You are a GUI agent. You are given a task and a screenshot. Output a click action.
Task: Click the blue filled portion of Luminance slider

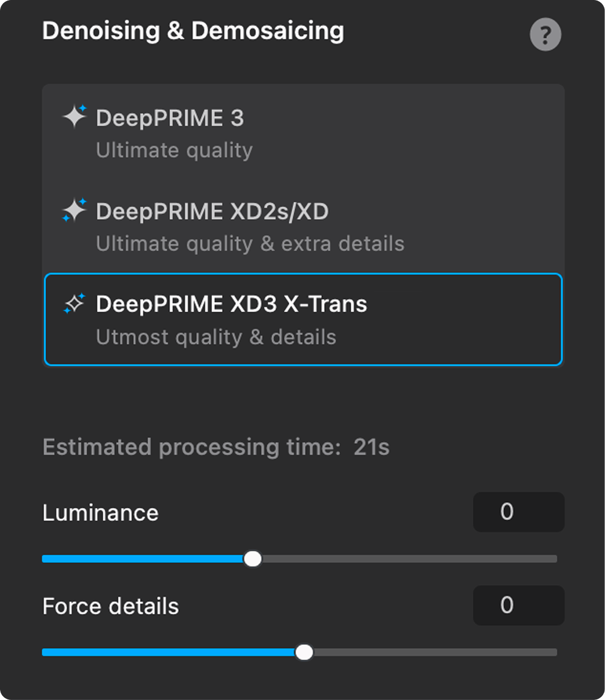pyautogui.click(x=143, y=559)
